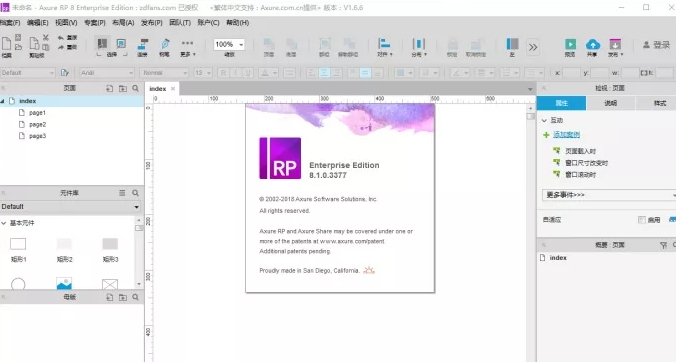Open the Default library dropdown
This screenshot has width=676, height=362.
[71, 207]
